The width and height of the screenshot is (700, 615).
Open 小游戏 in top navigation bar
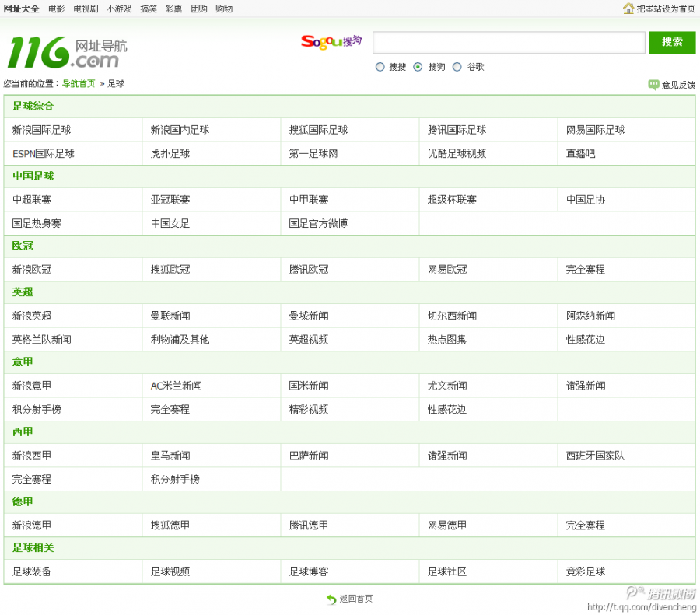click(119, 9)
